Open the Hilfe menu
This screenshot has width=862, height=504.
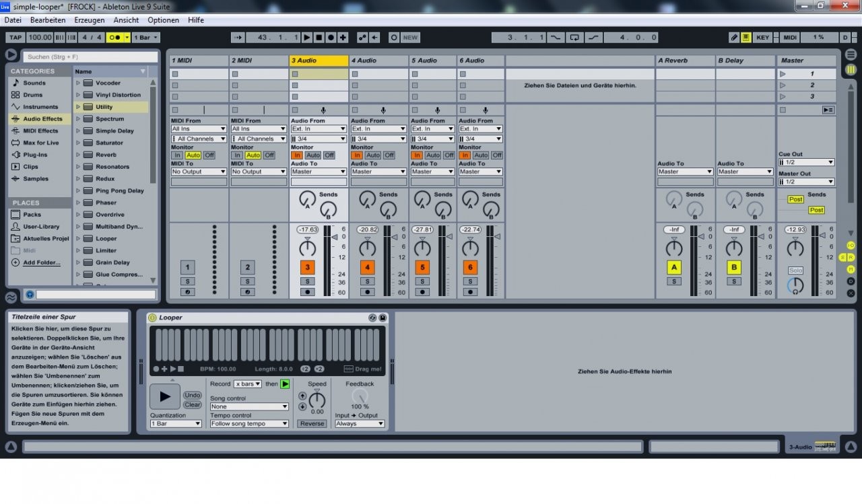(196, 20)
